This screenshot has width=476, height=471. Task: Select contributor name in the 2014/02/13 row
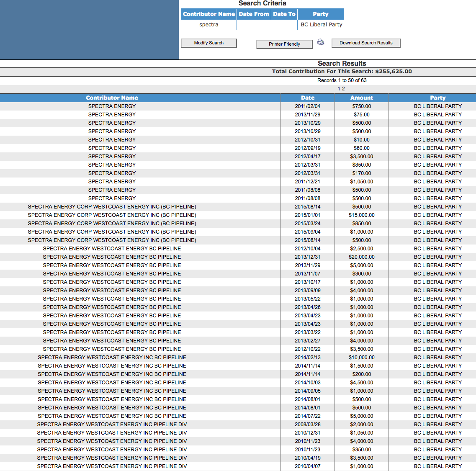click(x=112, y=358)
